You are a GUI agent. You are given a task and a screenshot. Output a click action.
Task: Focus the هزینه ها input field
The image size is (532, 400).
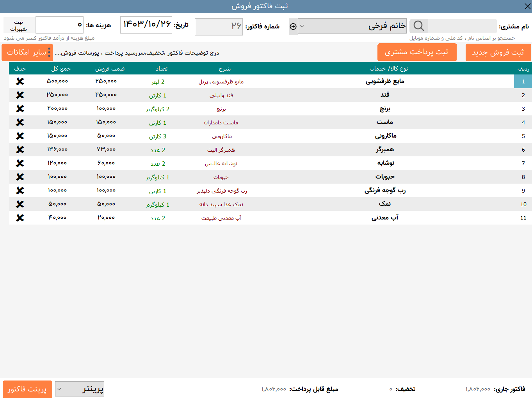click(x=59, y=25)
